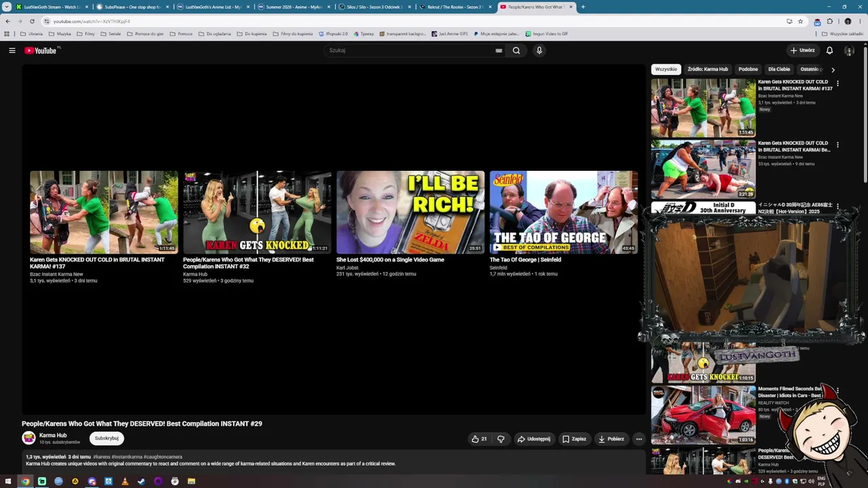Open the 'Ubrania' bookmarks folder

pos(31,33)
